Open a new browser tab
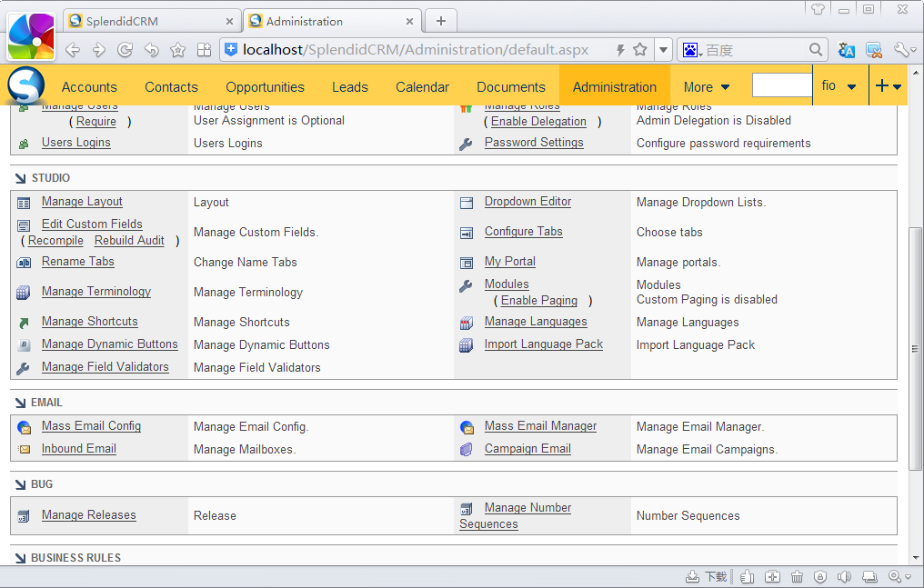 click(441, 21)
